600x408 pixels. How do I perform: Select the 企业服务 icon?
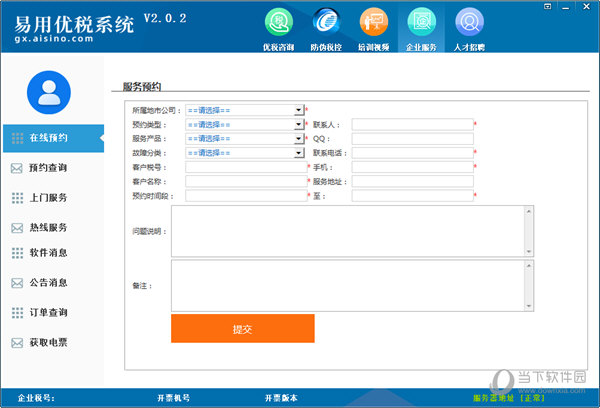[422, 22]
